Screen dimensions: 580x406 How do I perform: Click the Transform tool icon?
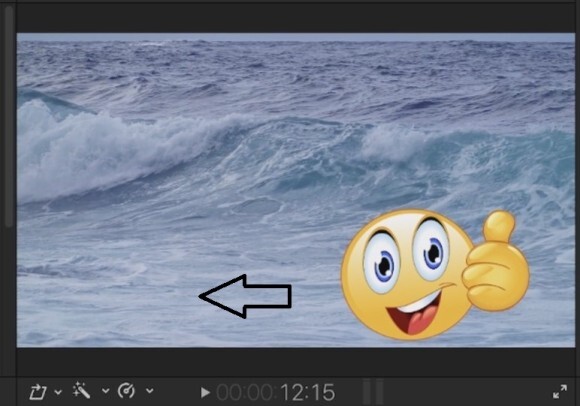tap(38, 392)
